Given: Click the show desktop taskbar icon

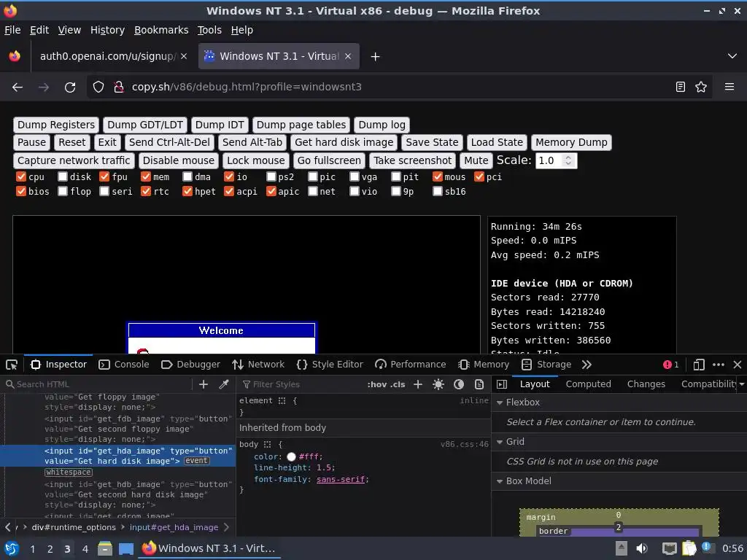Looking at the screenshot, I should tap(125, 548).
